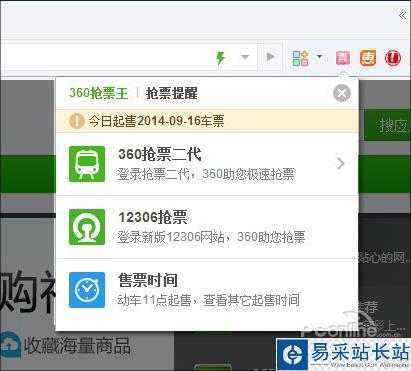411x371 pixels.
Task: Click the blue clock icon for 售票时间
Action: tap(87, 290)
